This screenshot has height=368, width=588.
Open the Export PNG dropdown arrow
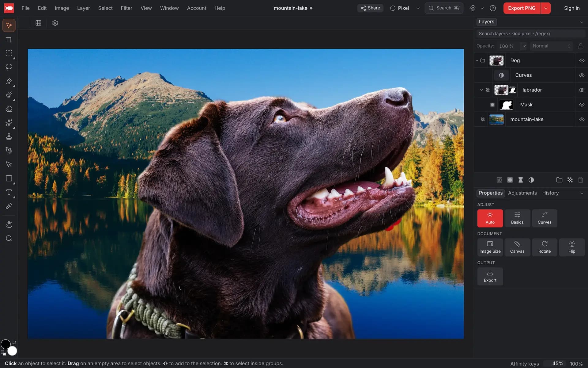(546, 8)
